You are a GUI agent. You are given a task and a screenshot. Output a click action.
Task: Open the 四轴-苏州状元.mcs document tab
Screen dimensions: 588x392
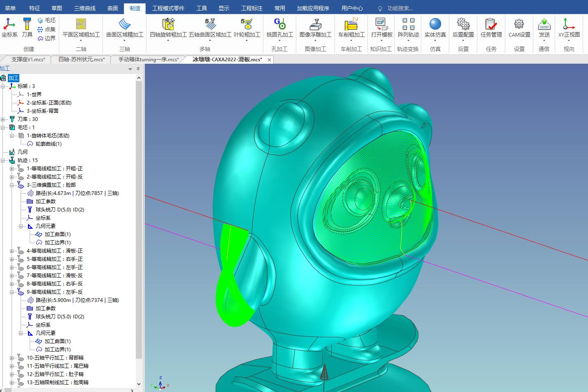click(x=81, y=60)
